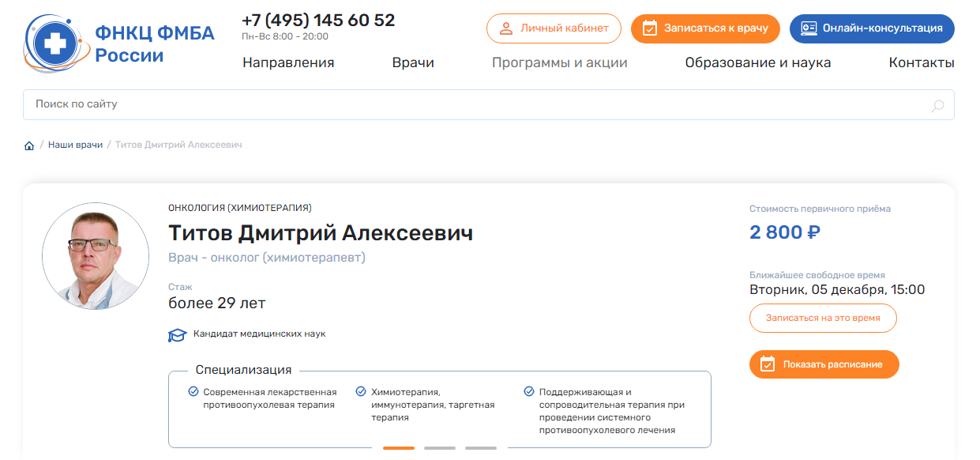
Task: Click the ОНКОЛОГИЯ (ХИМИОТЕРАПИЯ) label
Action: point(240,208)
